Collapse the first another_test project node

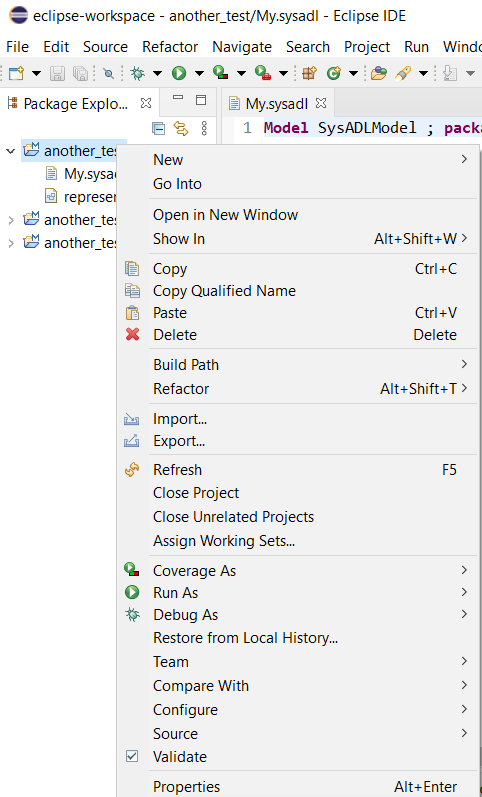[x=10, y=151]
